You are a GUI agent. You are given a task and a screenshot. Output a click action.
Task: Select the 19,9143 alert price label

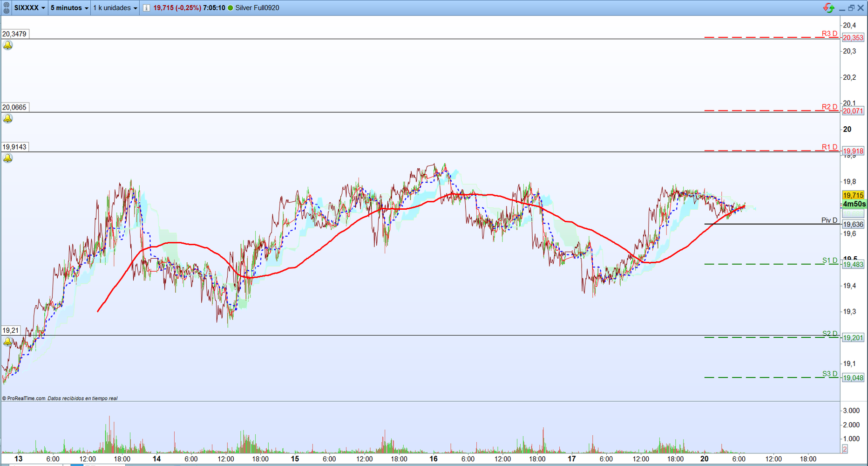point(14,147)
